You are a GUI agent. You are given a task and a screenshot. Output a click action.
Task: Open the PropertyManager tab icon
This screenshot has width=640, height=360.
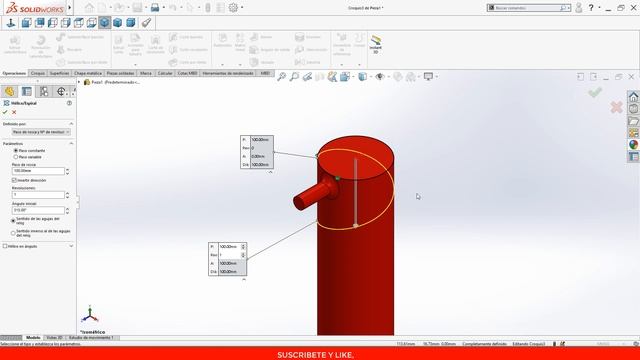[x=27, y=91]
